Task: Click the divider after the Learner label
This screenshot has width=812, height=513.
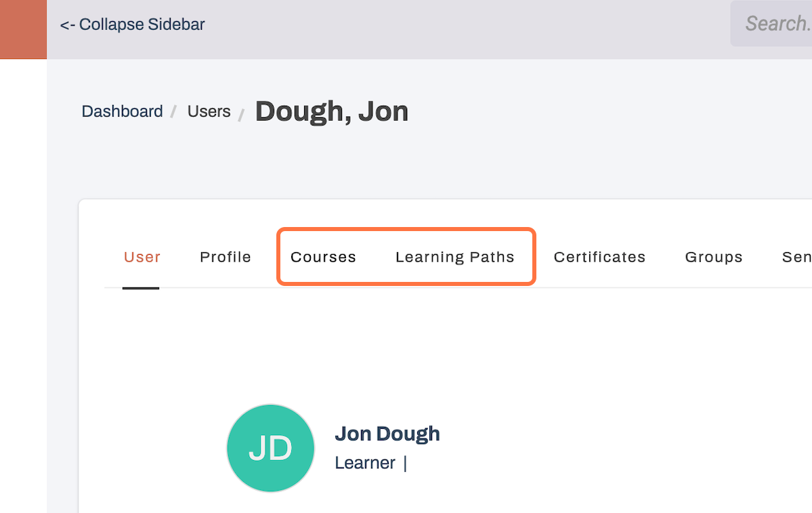Action: [404, 462]
